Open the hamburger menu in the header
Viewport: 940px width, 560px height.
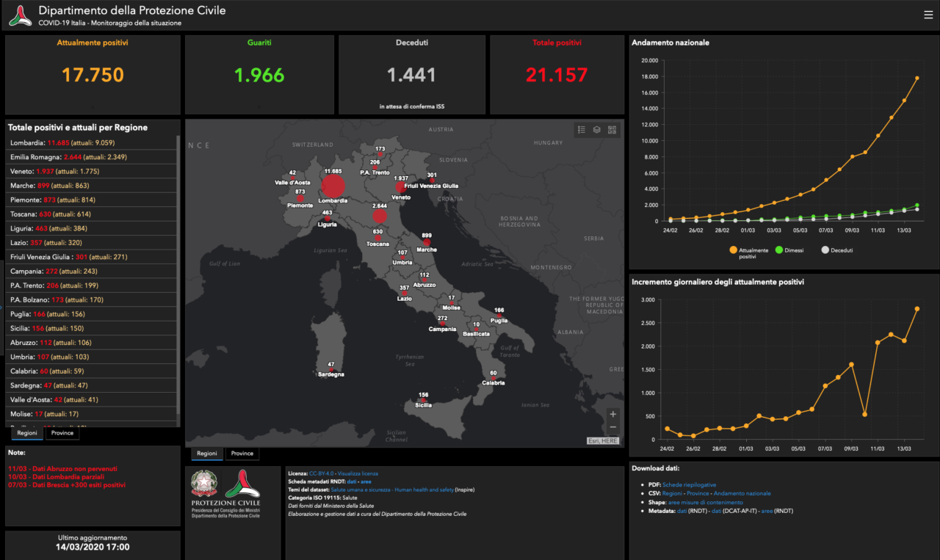point(928,15)
